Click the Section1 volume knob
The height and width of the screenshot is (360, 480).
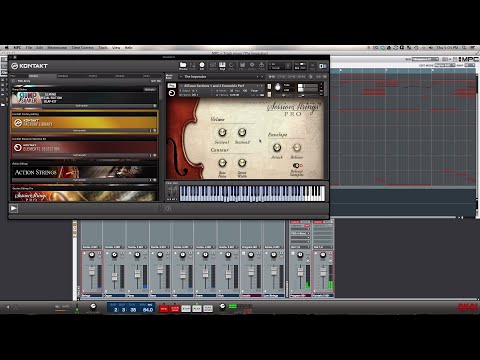pyautogui.click(x=222, y=132)
